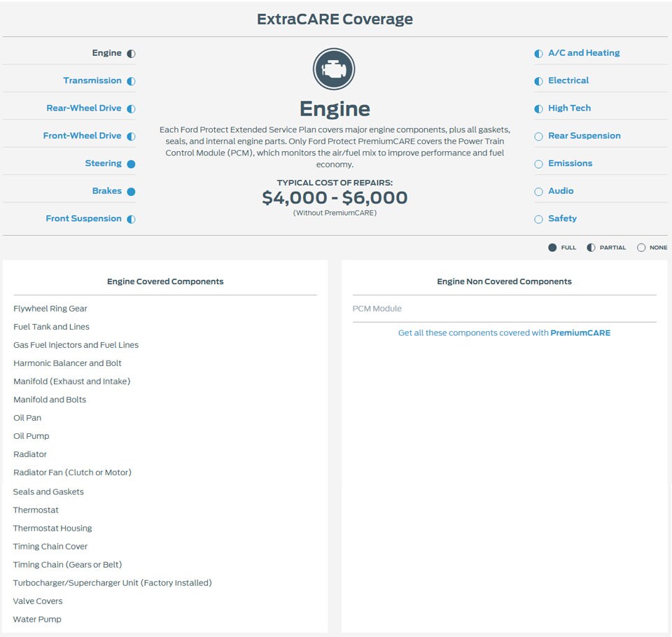Show the Steering coverage details
Viewport: 672px width, 637px height.
pos(104,163)
